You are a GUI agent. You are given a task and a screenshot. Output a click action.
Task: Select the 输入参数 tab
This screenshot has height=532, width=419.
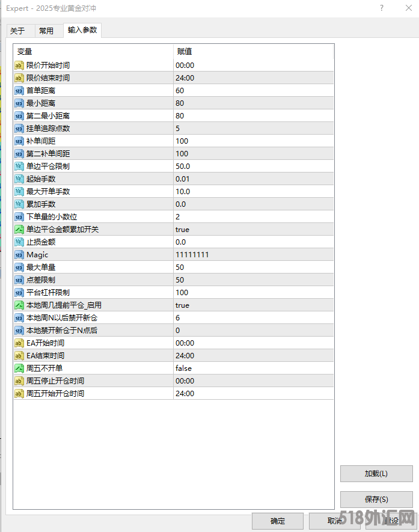point(82,30)
